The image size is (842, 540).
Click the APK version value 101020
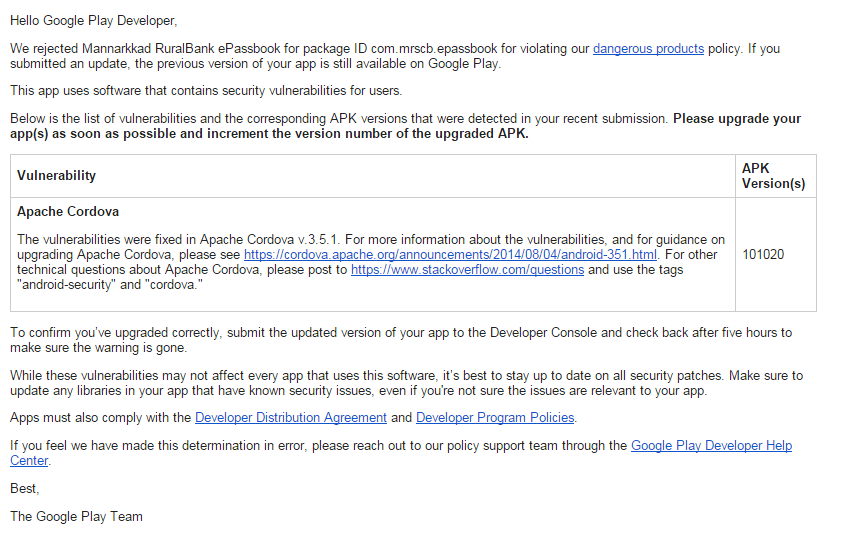click(763, 254)
